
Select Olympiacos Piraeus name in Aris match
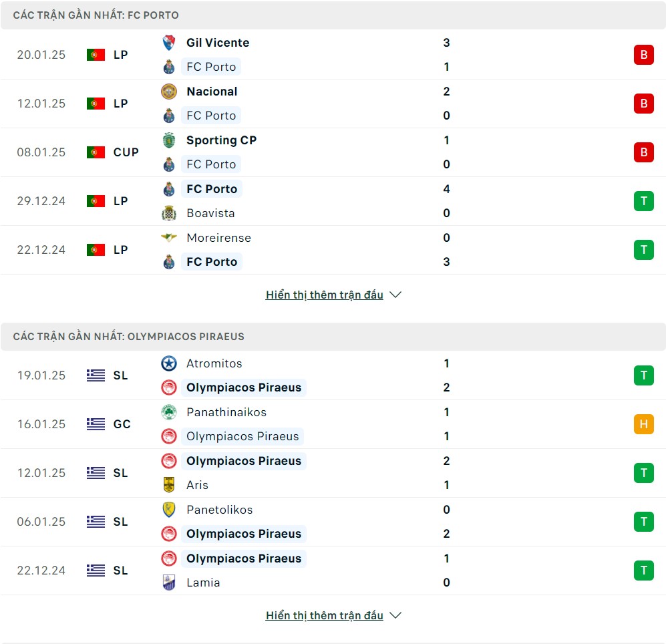click(x=244, y=461)
